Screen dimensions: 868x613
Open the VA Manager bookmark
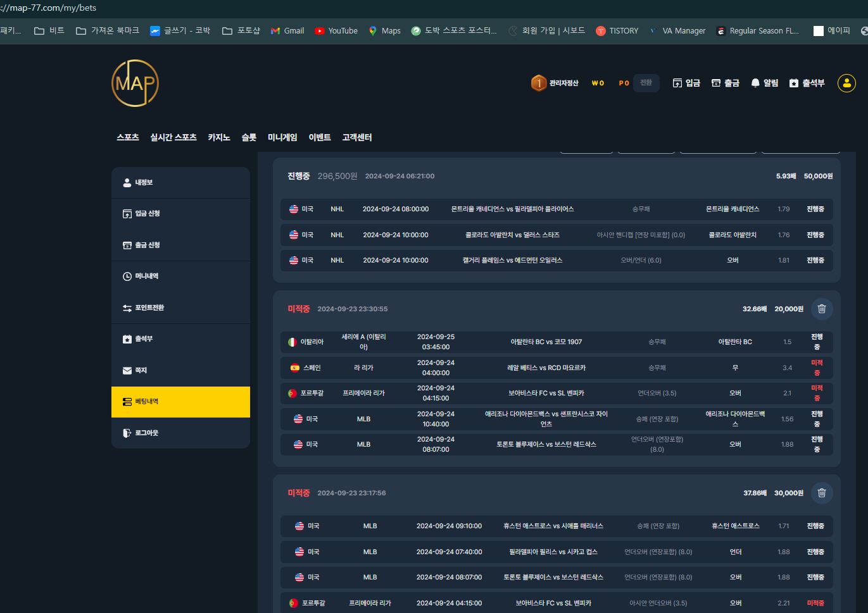pos(677,30)
